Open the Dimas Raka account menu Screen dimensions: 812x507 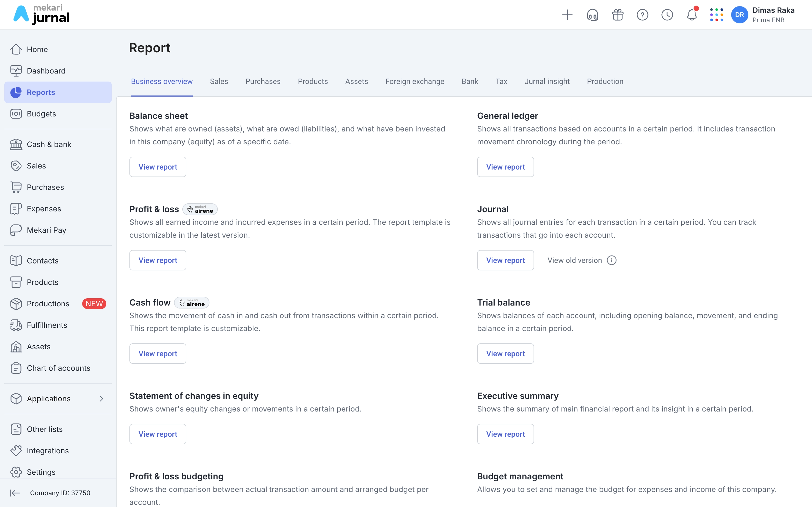pos(763,15)
